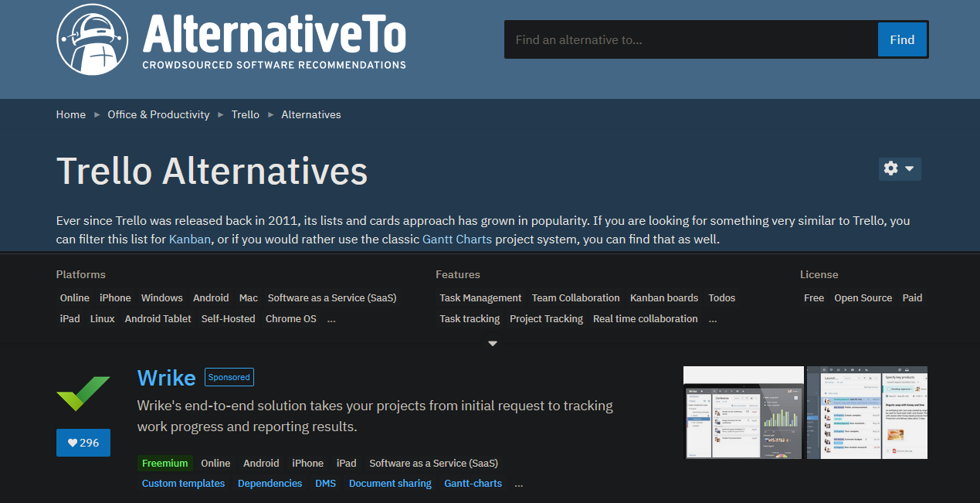Filter platforms by Self-Hosted
The height and width of the screenshot is (503, 980).
coord(229,318)
